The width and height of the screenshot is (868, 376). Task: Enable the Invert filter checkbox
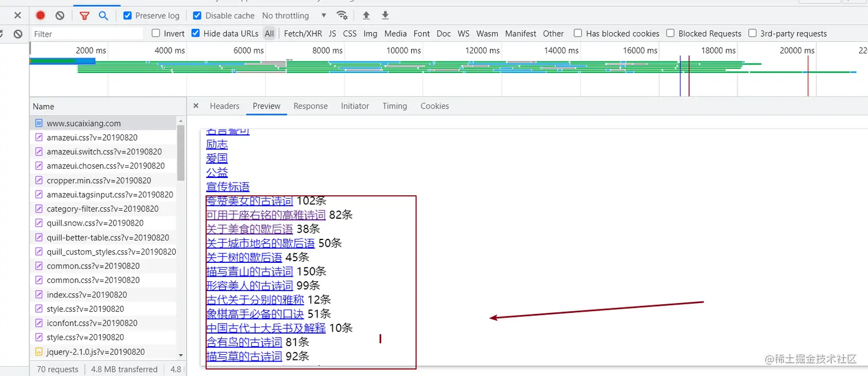156,33
